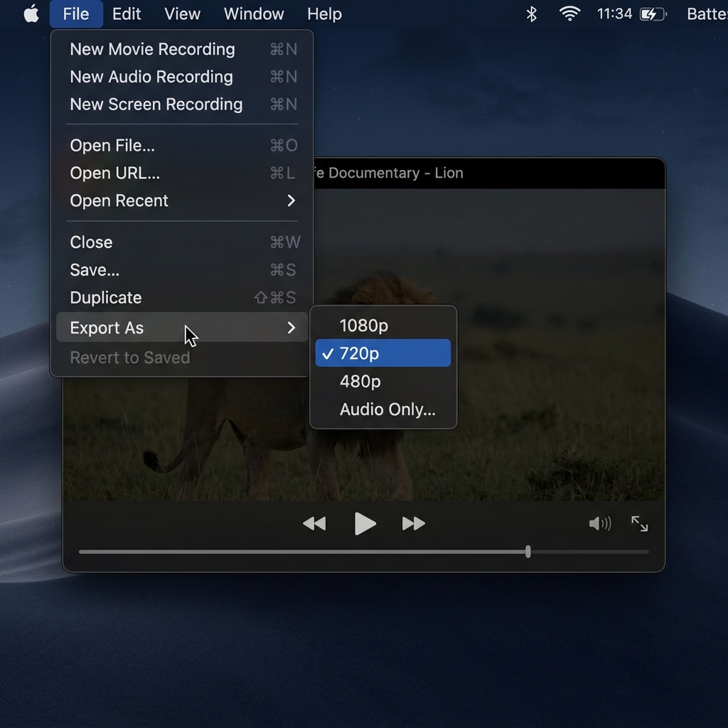Screen dimensions: 728x728
Task: Open the Window menu
Action: [x=254, y=14]
